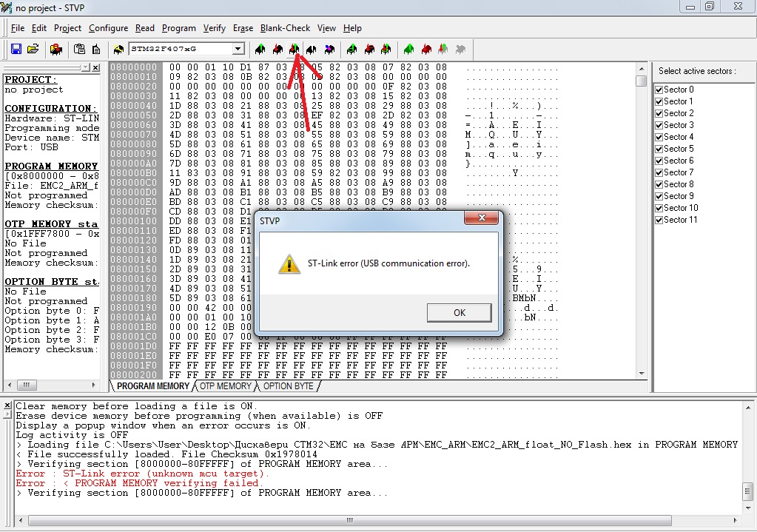Viewport: 757px width, 532px height.
Task: Toggle the Sector 7 checkbox
Action: pyautogui.click(x=659, y=172)
